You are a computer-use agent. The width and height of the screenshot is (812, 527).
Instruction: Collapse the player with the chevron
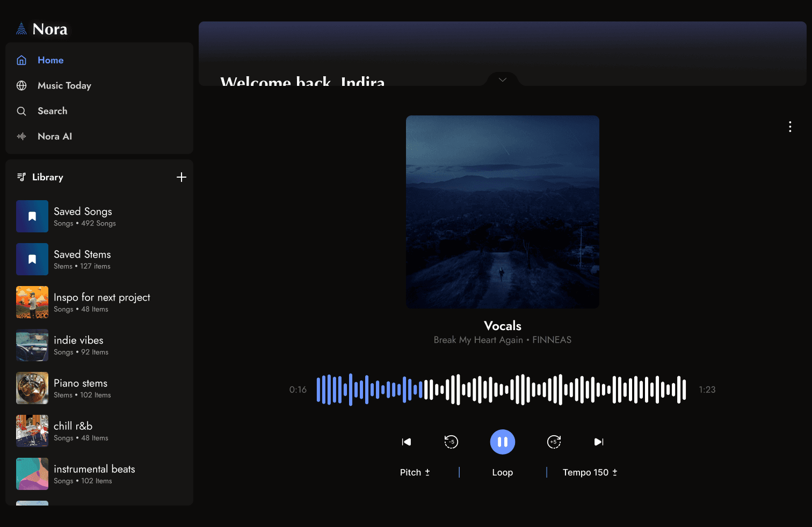(503, 79)
